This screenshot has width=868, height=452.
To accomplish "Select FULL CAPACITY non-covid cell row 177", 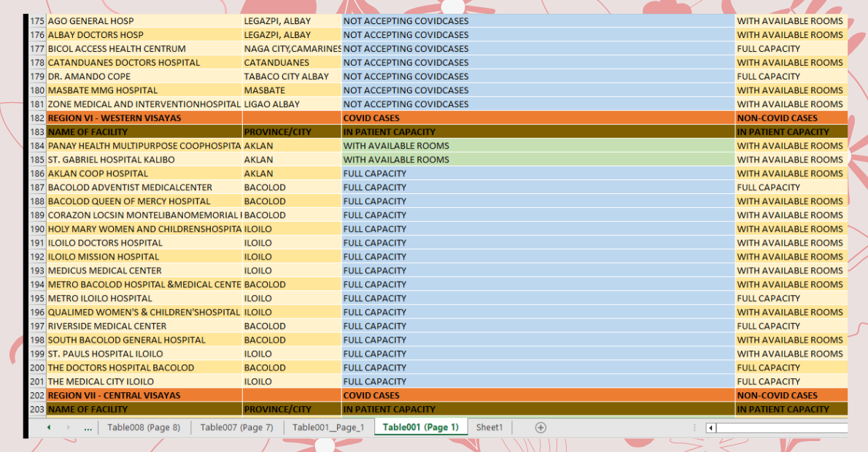I will [x=791, y=49].
